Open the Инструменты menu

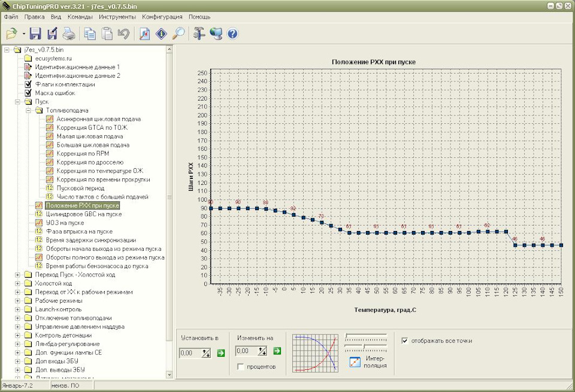tap(117, 17)
